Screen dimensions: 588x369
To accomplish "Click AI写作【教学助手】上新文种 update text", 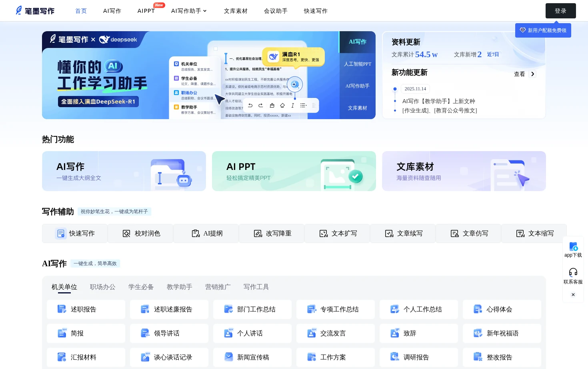I will (439, 101).
